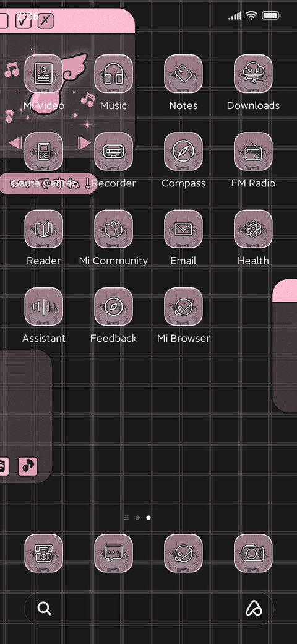Tap the battery status icon
This screenshot has height=644, width=297.
(271, 15)
